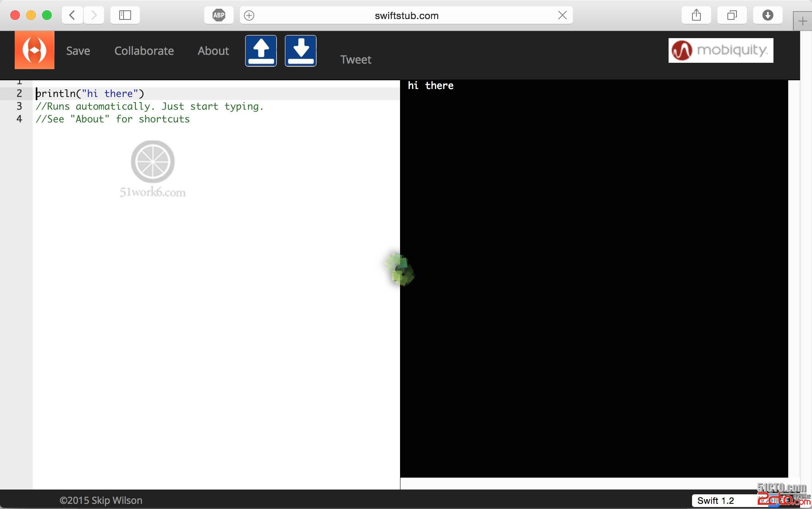Screen dimensions: 812x509
Task: Click the mobiquity sponsor logo
Action: (721, 50)
